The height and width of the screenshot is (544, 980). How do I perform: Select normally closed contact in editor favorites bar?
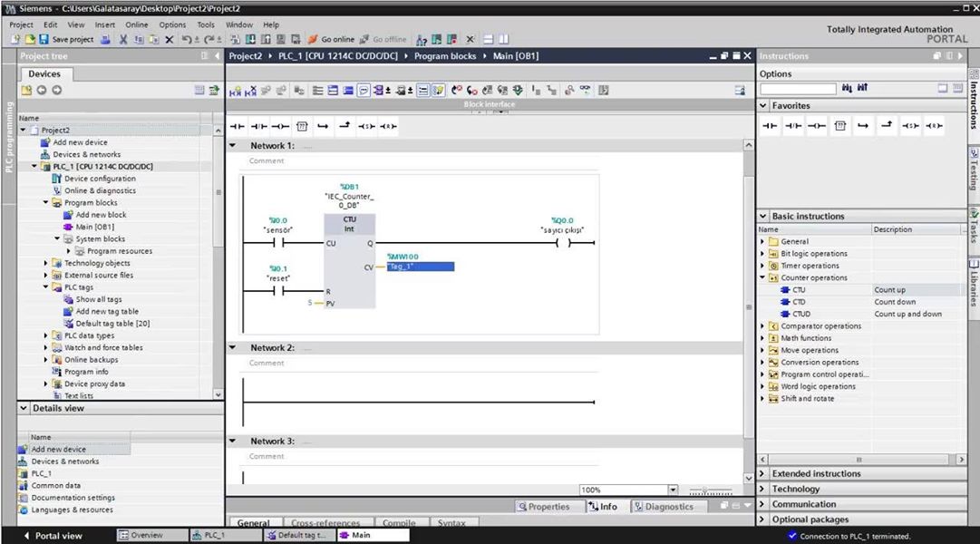tap(258, 126)
